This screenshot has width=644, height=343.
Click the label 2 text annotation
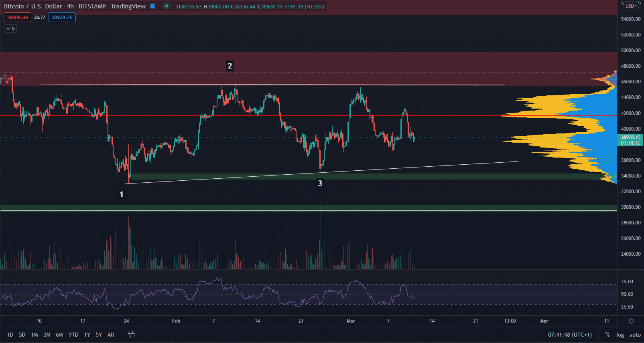tap(230, 66)
